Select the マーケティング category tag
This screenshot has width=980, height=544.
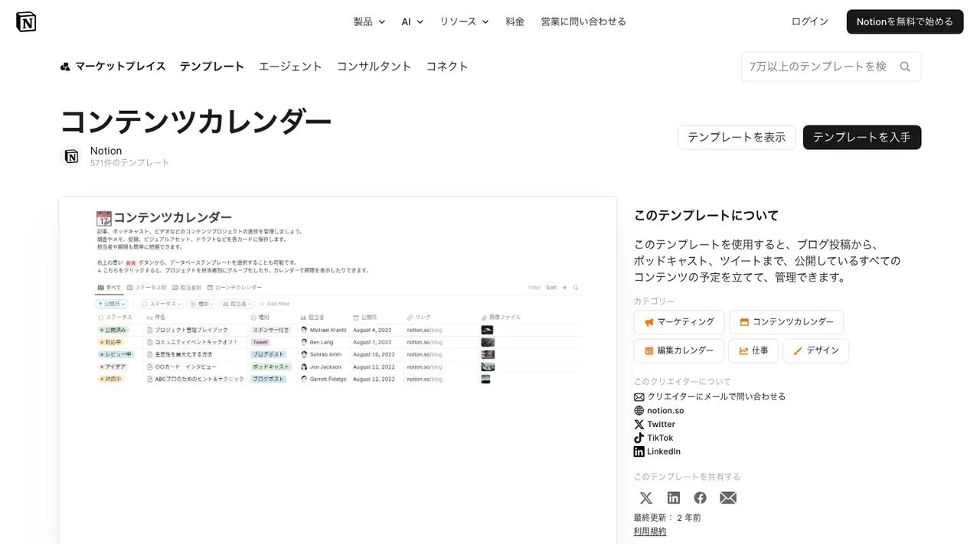(679, 322)
